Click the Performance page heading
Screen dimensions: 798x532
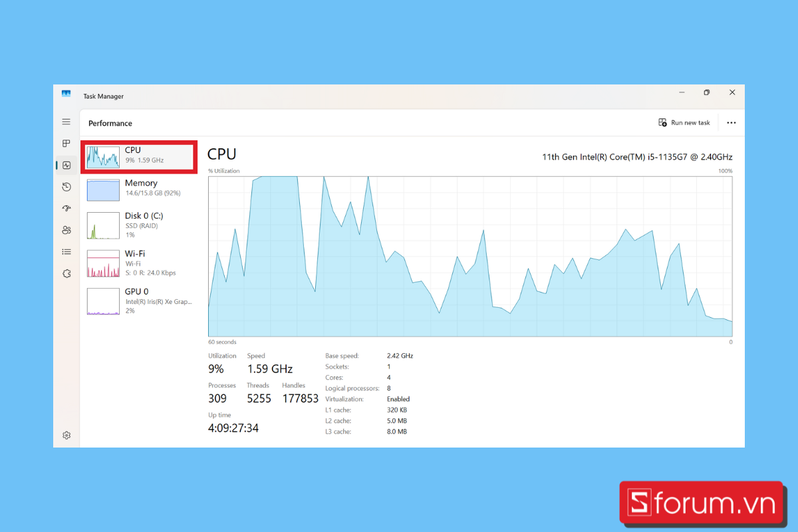[110, 123]
